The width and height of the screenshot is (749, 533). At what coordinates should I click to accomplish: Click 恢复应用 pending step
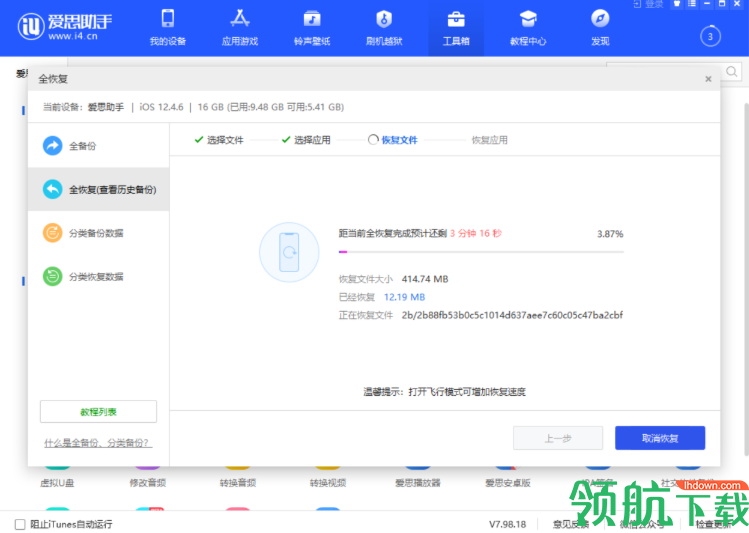pyautogui.click(x=490, y=140)
